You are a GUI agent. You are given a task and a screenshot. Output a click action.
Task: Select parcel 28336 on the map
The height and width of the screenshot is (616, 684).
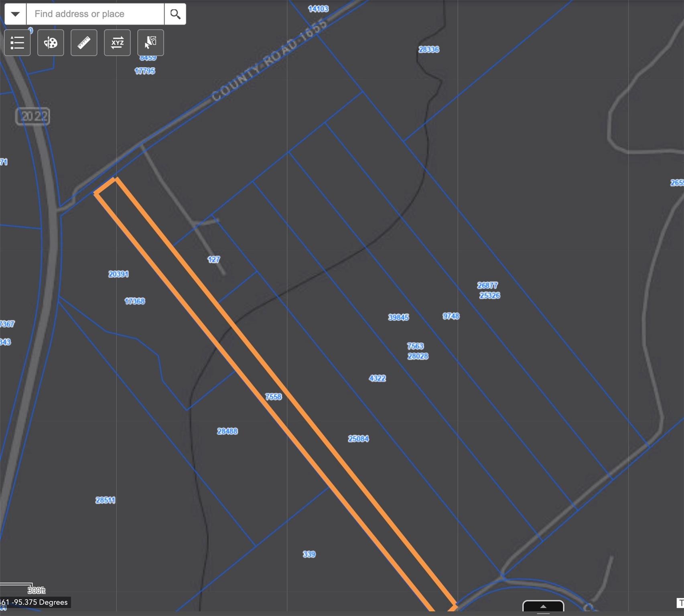click(428, 49)
